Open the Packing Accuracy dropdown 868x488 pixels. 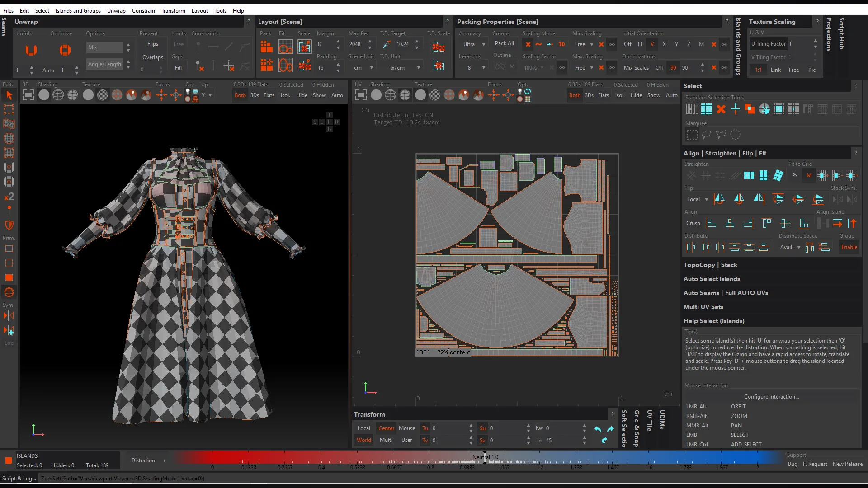coord(473,45)
